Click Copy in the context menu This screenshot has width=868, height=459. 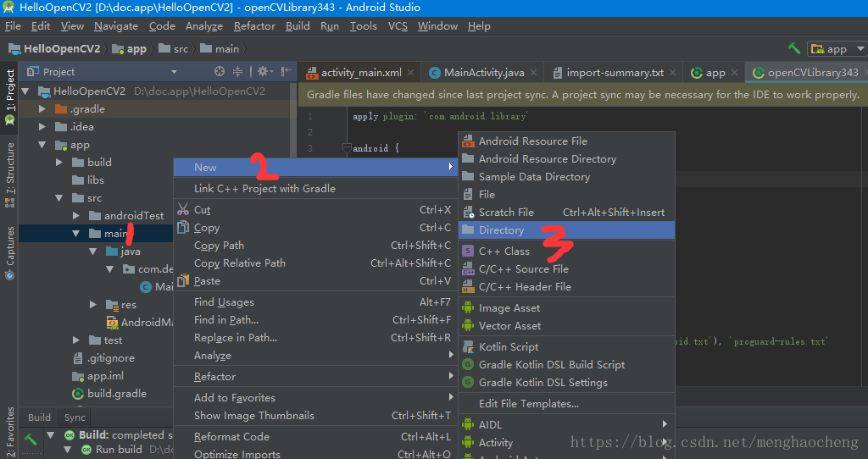coord(315,228)
